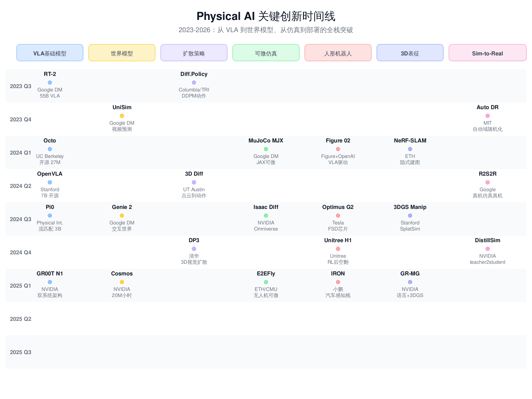Viewport: 532px width, 399px height.
Task: Click the SplatSim description text
Action: (x=410, y=229)
